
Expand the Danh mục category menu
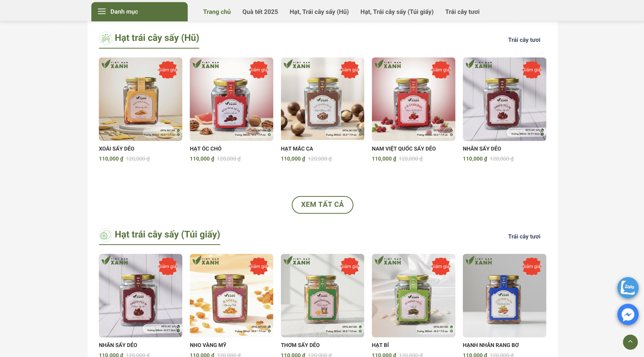coord(139,12)
